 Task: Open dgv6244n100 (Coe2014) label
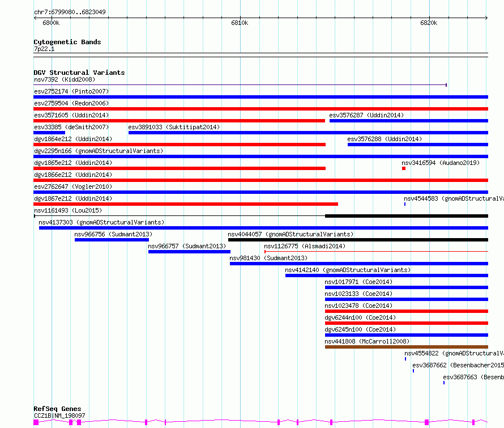[360, 317]
